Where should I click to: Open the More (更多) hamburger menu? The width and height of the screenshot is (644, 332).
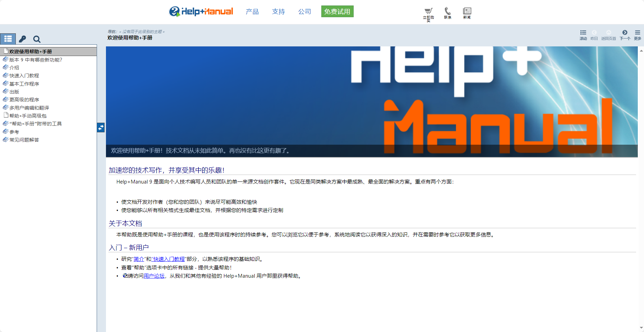[637, 35]
